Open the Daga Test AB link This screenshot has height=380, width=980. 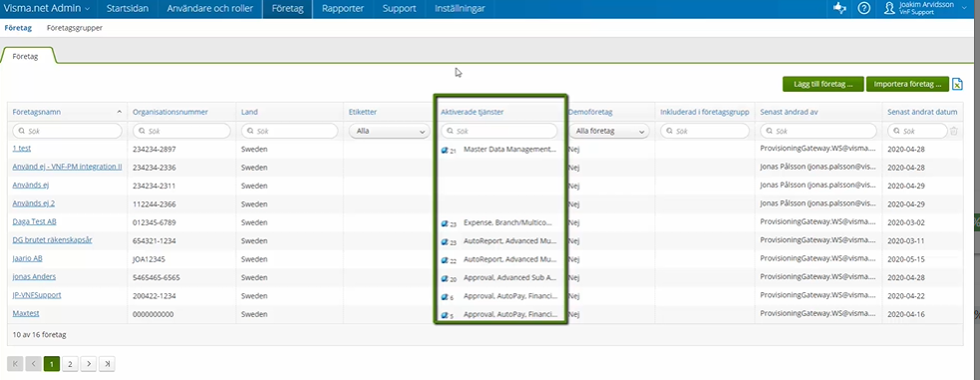tap(34, 221)
